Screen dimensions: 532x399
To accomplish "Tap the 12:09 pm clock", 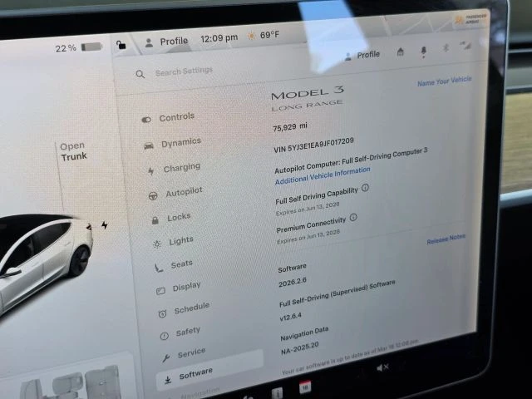I will [219, 38].
